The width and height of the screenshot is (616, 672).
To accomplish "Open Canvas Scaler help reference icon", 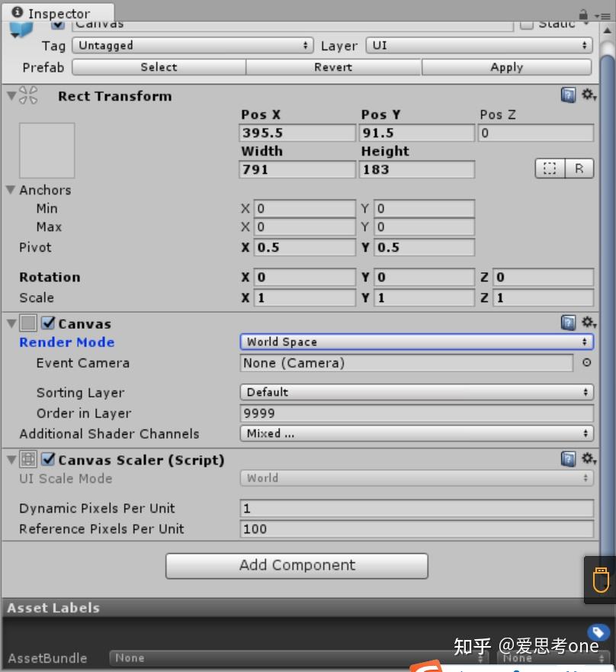I will [x=568, y=459].
